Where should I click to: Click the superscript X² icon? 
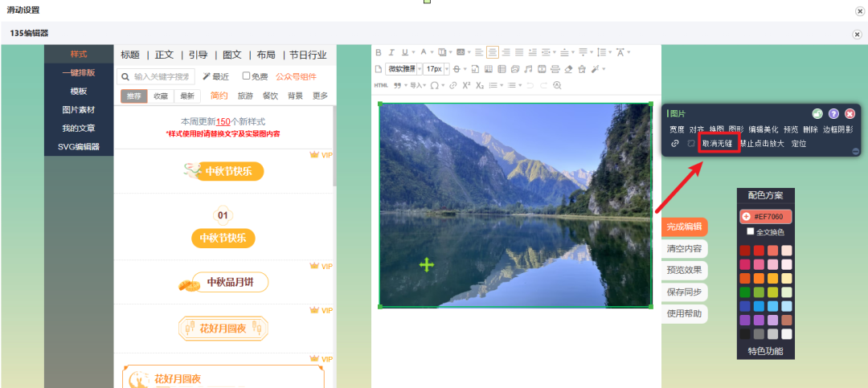coord(466,85)
